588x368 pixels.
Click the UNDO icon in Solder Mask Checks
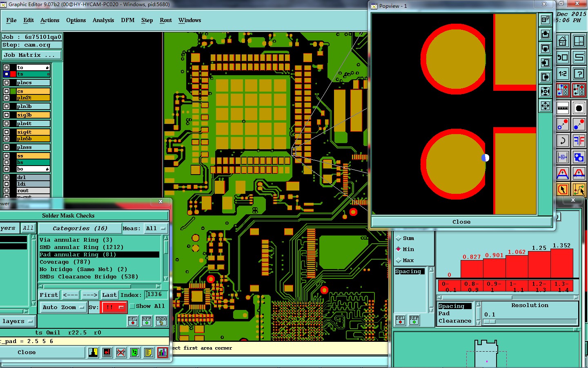click(161, 321)
